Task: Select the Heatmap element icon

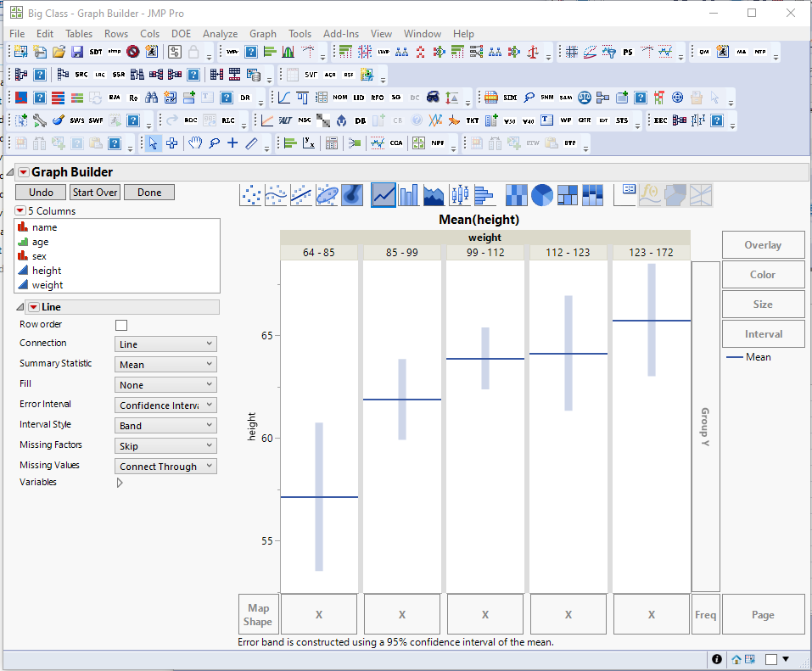Action: coord(517,194)
